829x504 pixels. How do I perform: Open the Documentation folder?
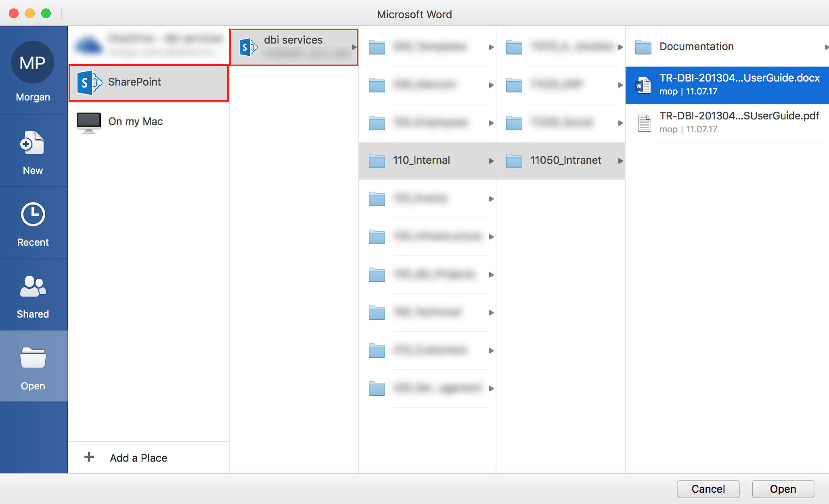(x=727, y=47)
